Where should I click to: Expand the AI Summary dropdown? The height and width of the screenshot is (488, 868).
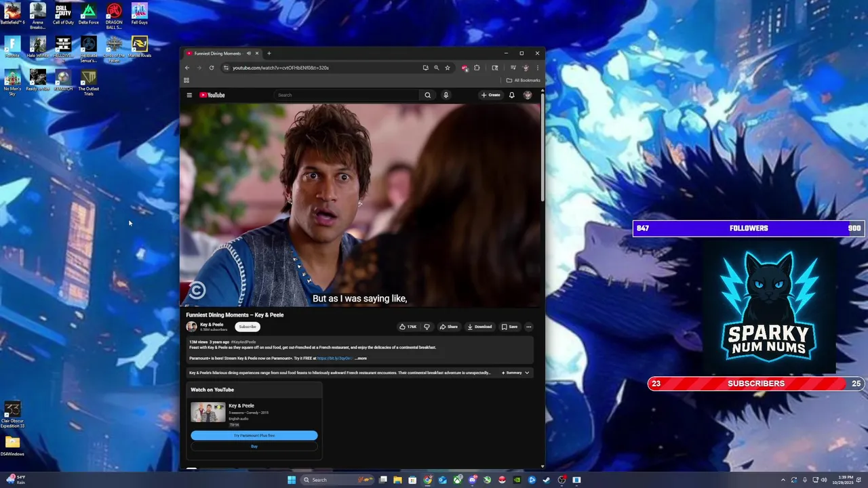coord(515,373)
